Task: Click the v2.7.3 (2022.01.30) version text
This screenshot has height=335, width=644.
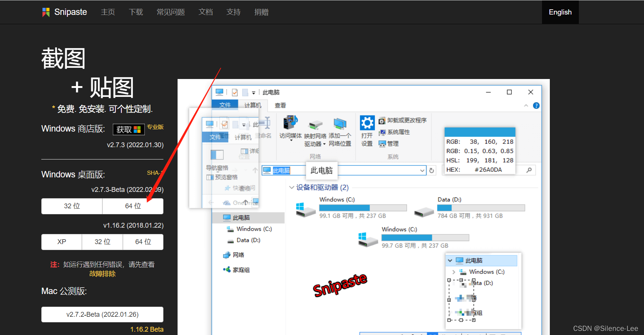Action: pyautogui.click(x=135, y=145)
